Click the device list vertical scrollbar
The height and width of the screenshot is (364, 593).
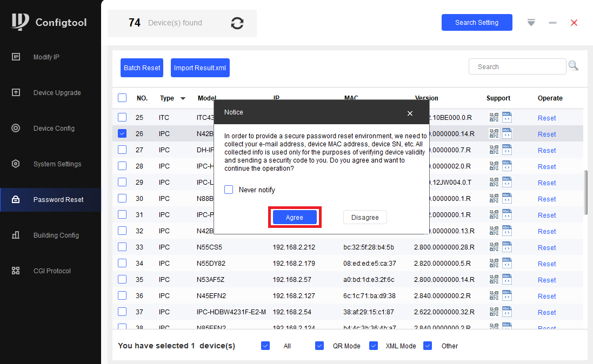coord(586,192)
